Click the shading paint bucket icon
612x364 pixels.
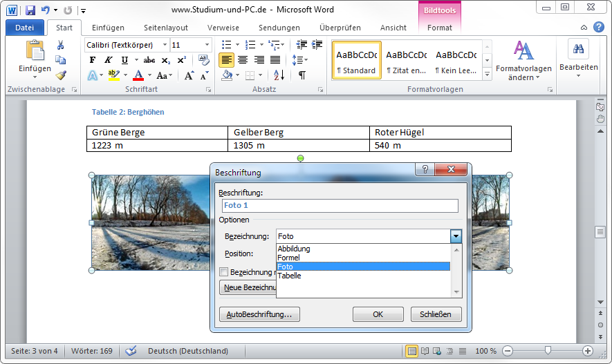tap(227, 75)
